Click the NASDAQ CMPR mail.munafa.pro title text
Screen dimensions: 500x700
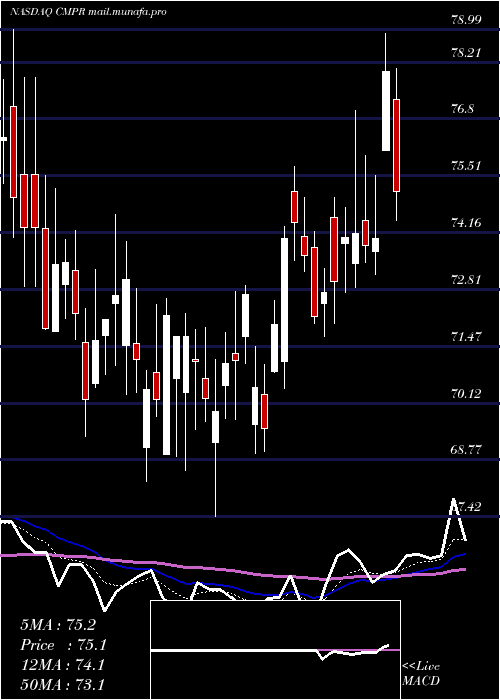[88, 12]
